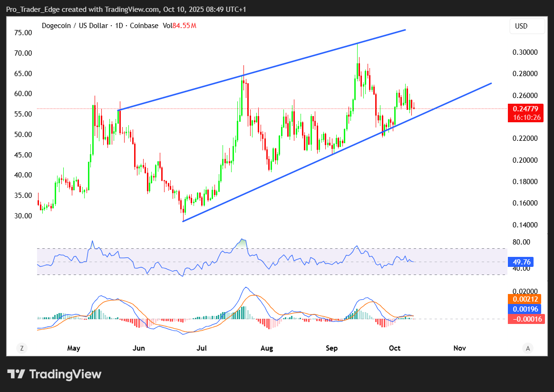Click the 0.30000 price scale label
Viewport: 554px width, 392px height.
(526, 52)
